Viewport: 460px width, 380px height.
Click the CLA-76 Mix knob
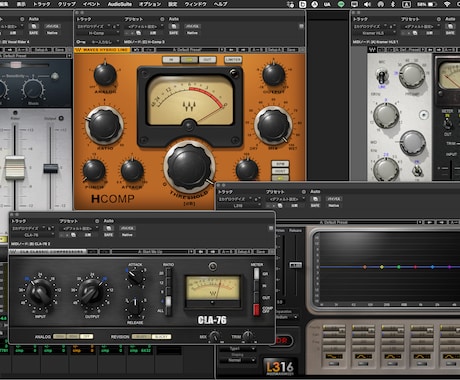214,336
